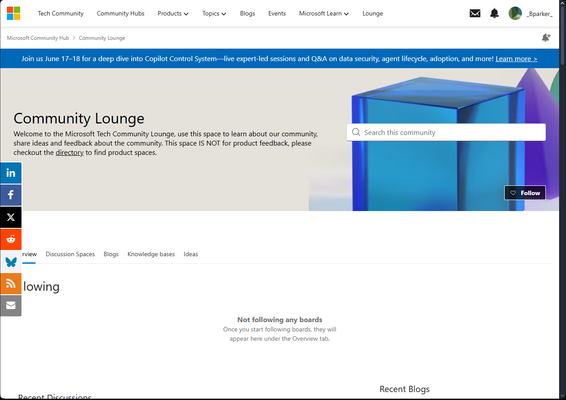Switch to the Knowledge bases tab
This screenshot has height=400, width=566.
tap(151, 254)
